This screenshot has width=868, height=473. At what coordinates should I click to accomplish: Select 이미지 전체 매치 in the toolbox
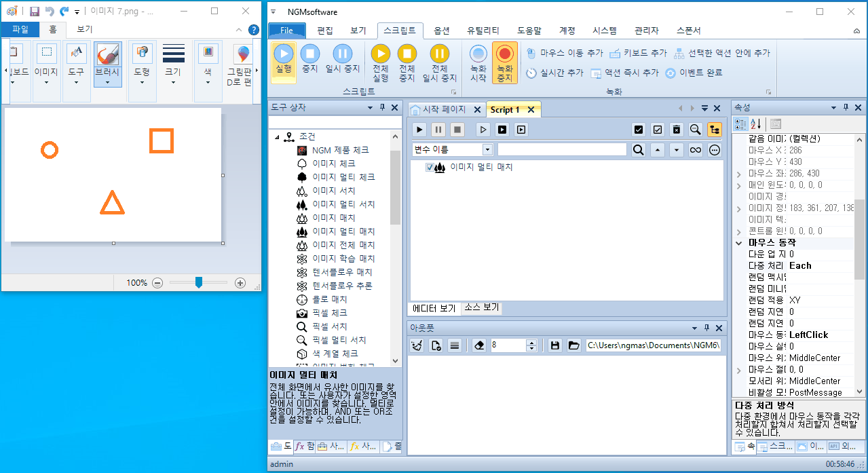343,245
